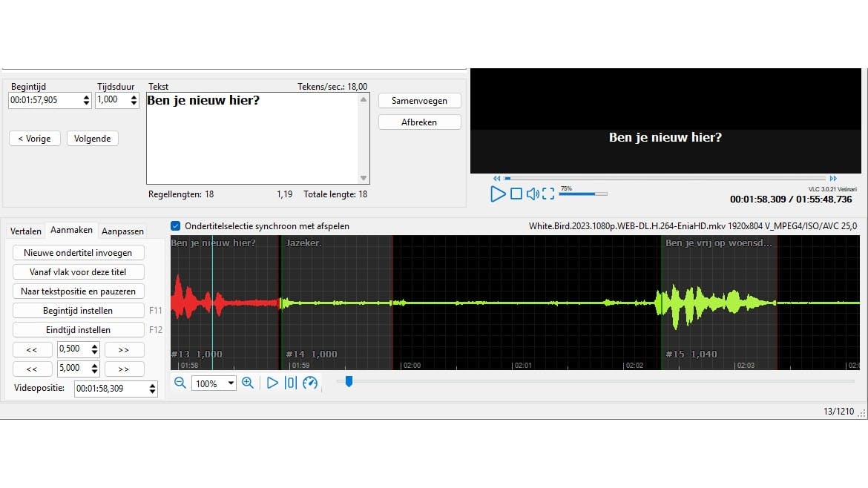
Task: Switch to the Aanpassen tab
Action: point(122,231)
